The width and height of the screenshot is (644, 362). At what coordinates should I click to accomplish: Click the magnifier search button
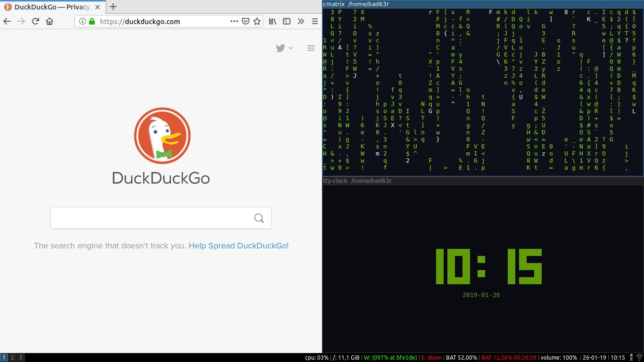pos(259,218)
